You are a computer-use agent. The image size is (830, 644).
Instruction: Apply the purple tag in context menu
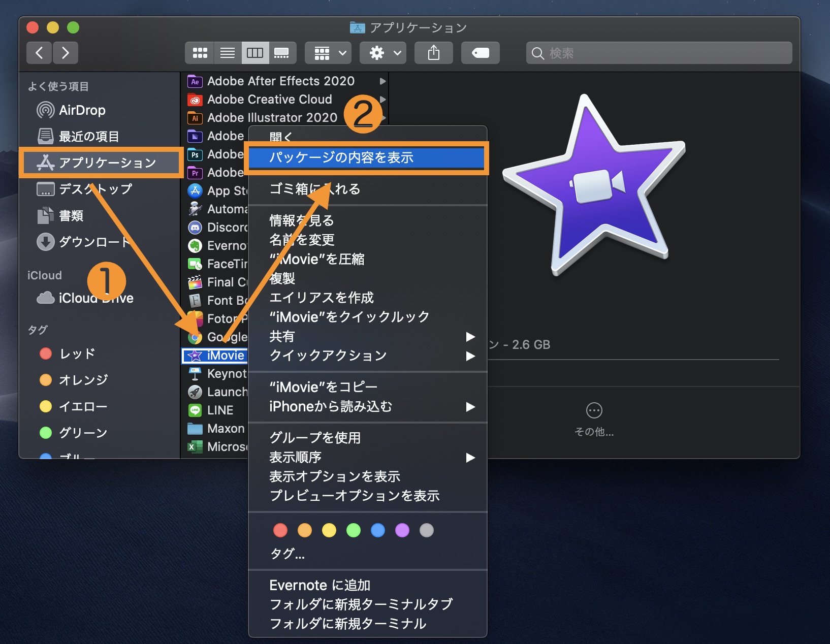click(x=402, y=530)
